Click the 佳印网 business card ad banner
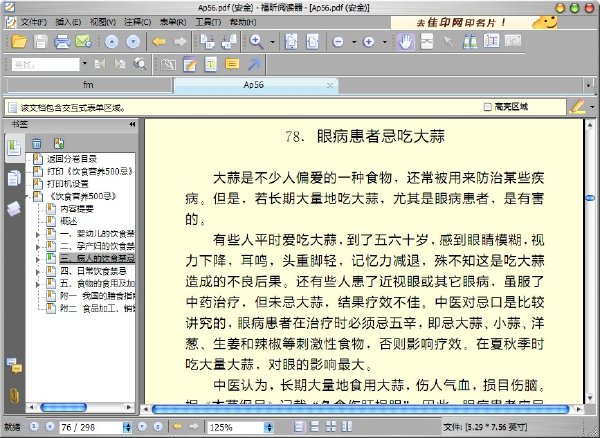Screen dimensions: 600x438 pyautogui.click(x=474, y=23)
